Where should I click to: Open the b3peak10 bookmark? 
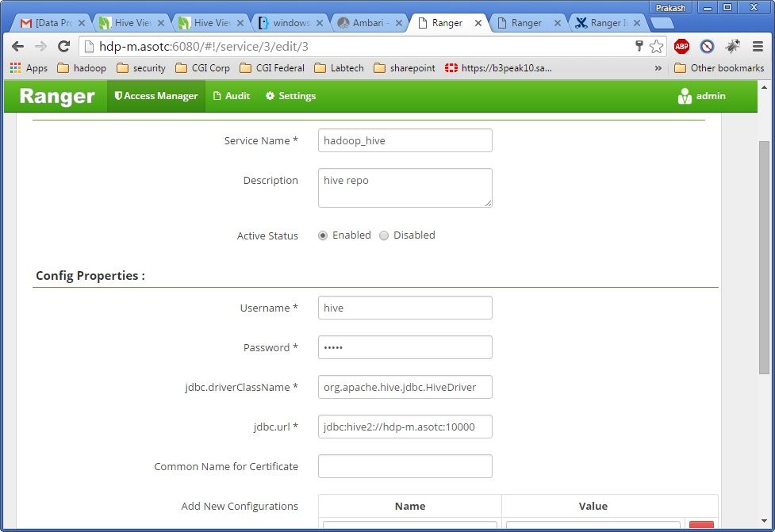498,68
